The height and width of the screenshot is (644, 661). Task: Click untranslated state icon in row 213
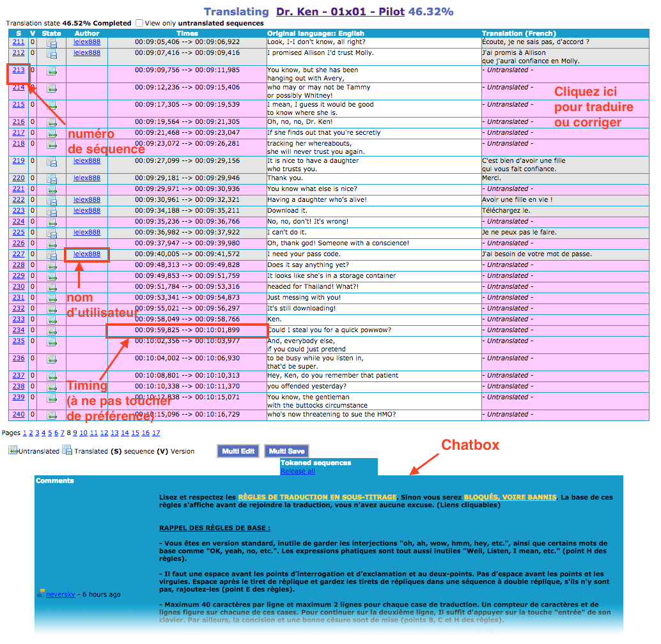51,71
